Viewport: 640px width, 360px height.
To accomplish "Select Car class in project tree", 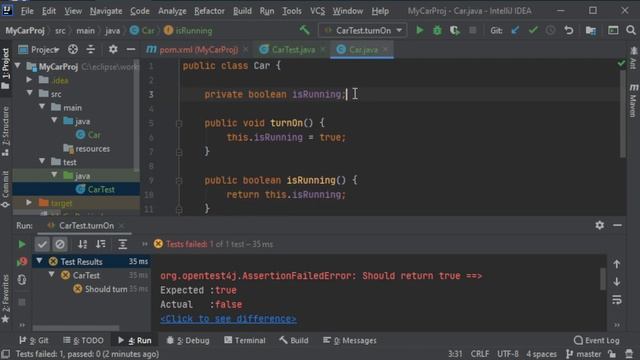I will point(94,135).
